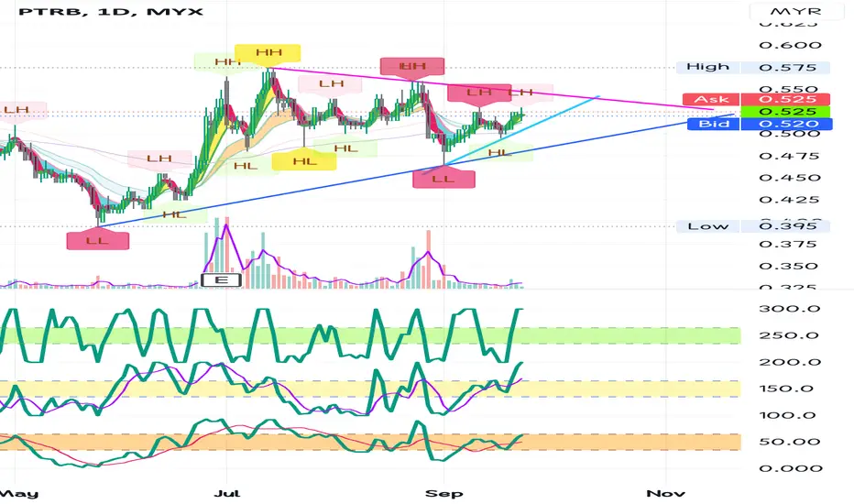Viewport: 854px width, 504px height.
Task: Select the yellow HL pivot label
Action: click(304, 161)
